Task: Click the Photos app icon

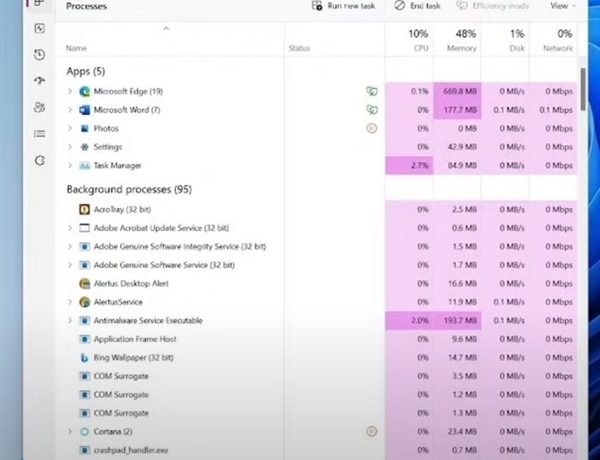Action: click(x=84, y=129)
